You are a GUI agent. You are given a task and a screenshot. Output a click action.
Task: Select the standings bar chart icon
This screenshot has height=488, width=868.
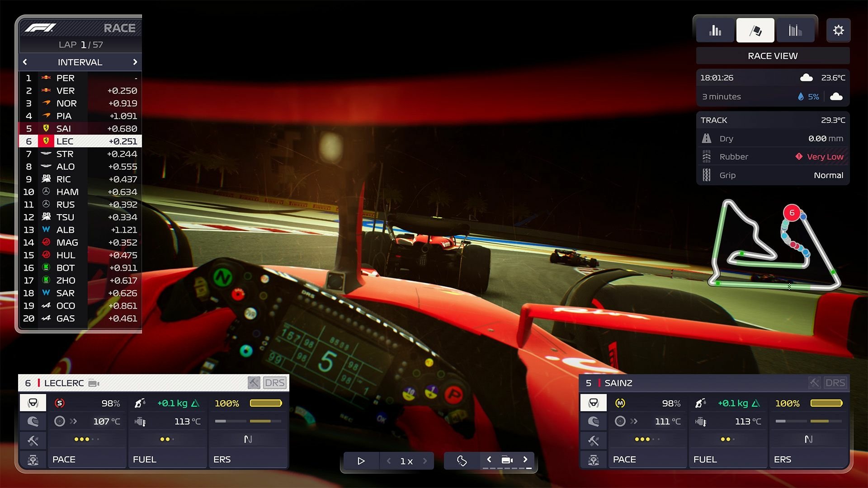click(716, 30)
